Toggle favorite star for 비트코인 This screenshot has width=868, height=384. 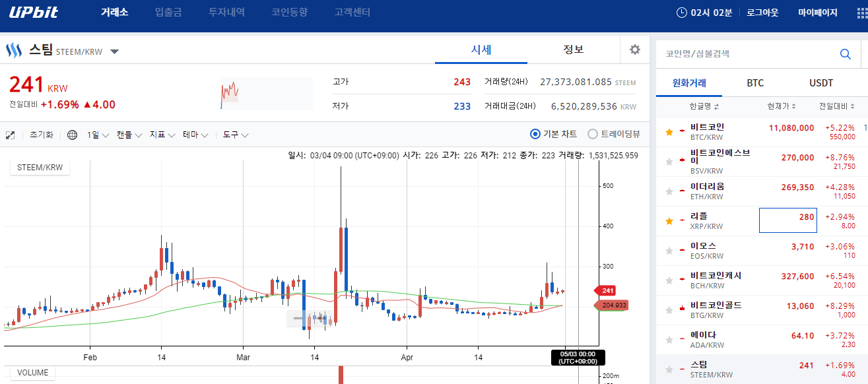click(x=669, y=132)
